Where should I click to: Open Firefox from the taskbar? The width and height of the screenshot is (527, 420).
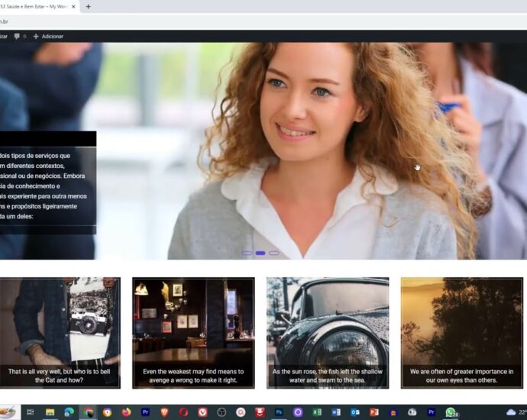[x=126, y=412]
